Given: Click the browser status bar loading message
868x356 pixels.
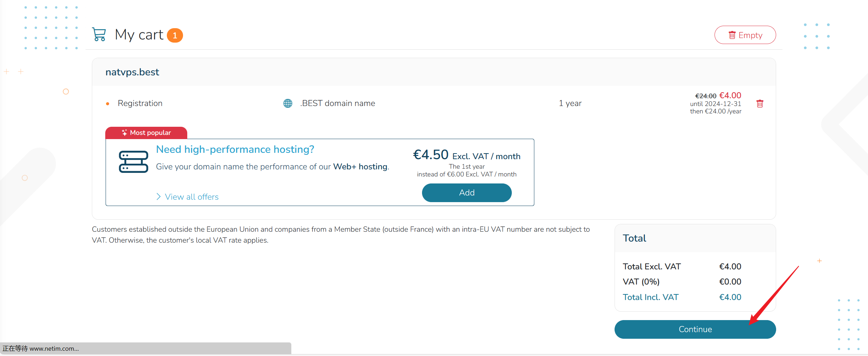Looking at the screenshot, I should point(41,349).
